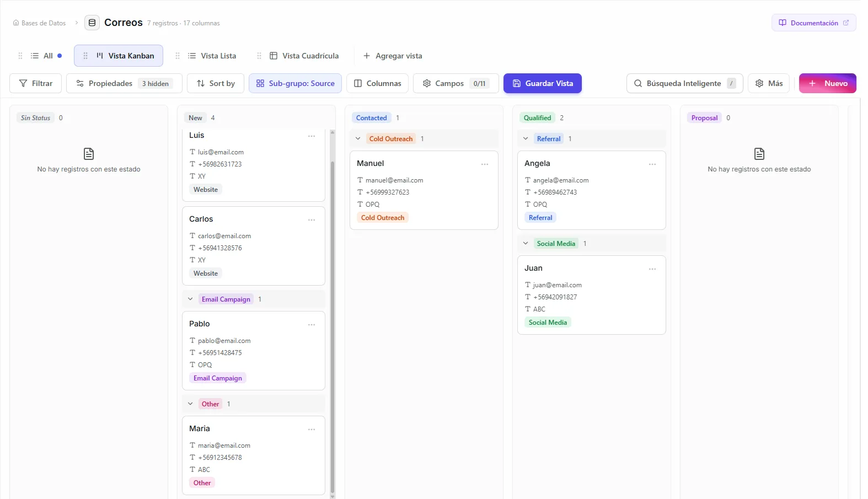
Task: Open the options menu on Juan card
Action: point(652,269)
